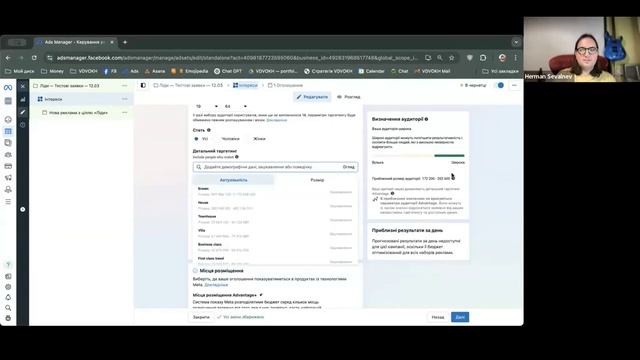This screenshot has width=640, height=360.
Task: Open the 'Докладніше' link under the age note
Action: coord(276,120)
